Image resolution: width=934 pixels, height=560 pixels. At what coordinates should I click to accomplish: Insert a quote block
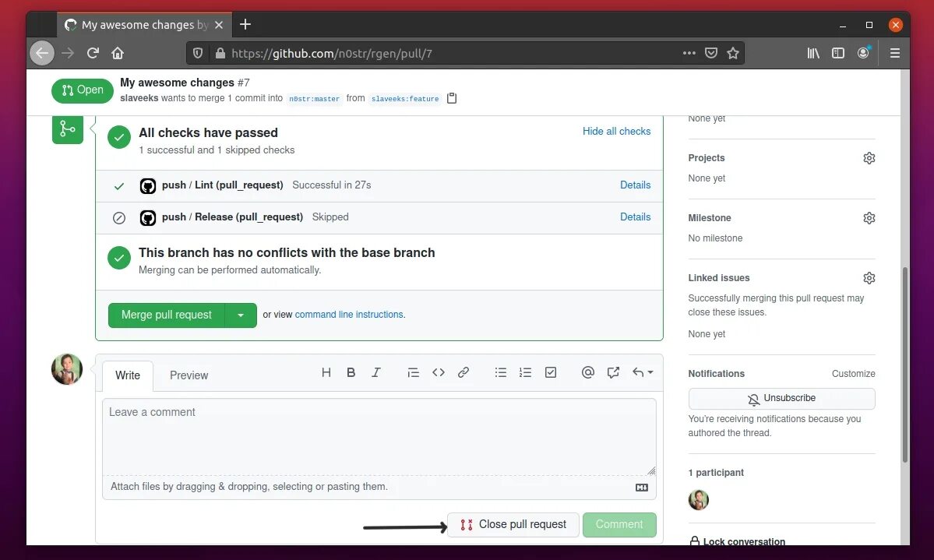pos(414,372)
